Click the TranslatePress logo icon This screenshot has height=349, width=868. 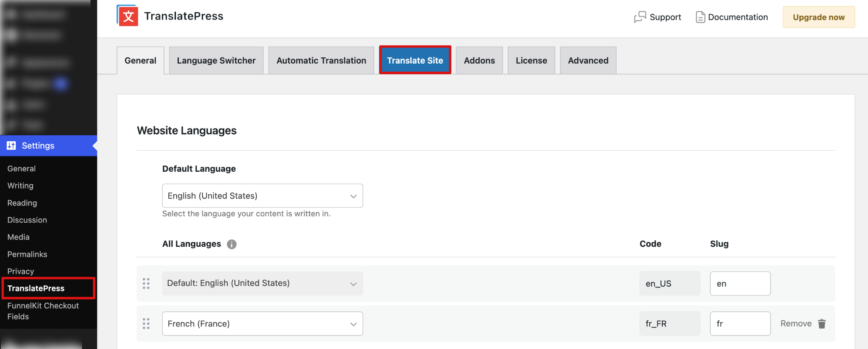click(x=128, y=16)
